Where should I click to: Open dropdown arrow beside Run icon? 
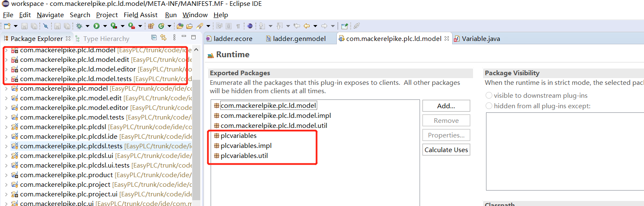point(105,26)
